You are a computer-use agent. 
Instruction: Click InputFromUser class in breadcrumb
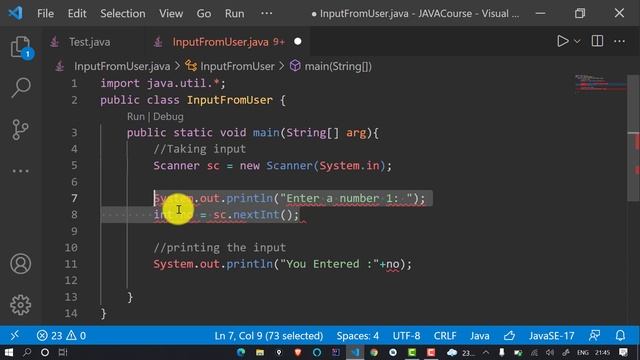(237, 66)
